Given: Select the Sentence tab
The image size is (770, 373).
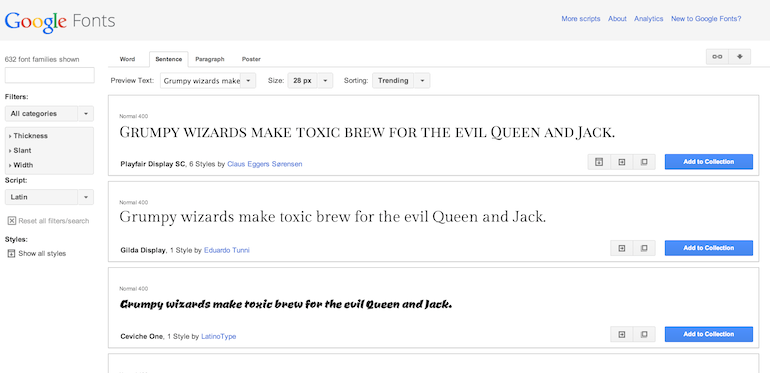Looking at the screenshot, I should click(x=168, y=59).
